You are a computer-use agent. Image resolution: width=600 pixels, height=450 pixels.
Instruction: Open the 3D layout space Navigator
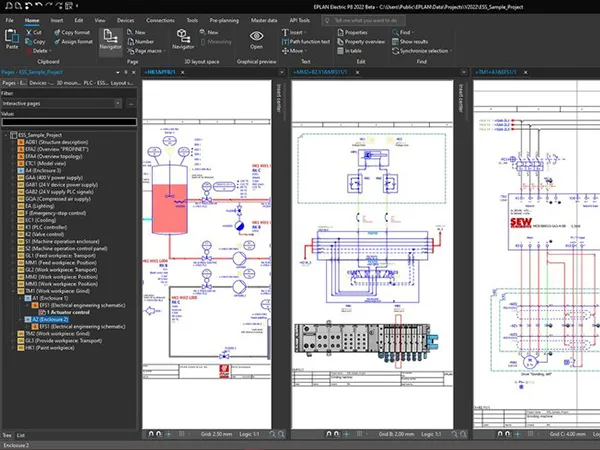pyautogui.click(x=183, y=38)
